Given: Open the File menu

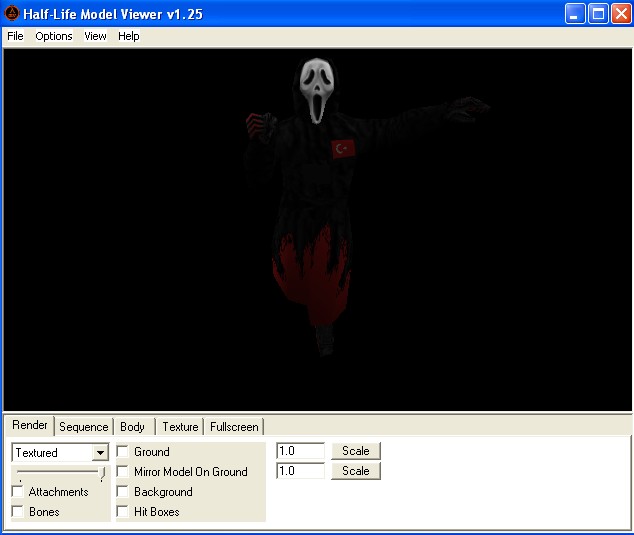Looking at the screenshot, I should 15,36.
